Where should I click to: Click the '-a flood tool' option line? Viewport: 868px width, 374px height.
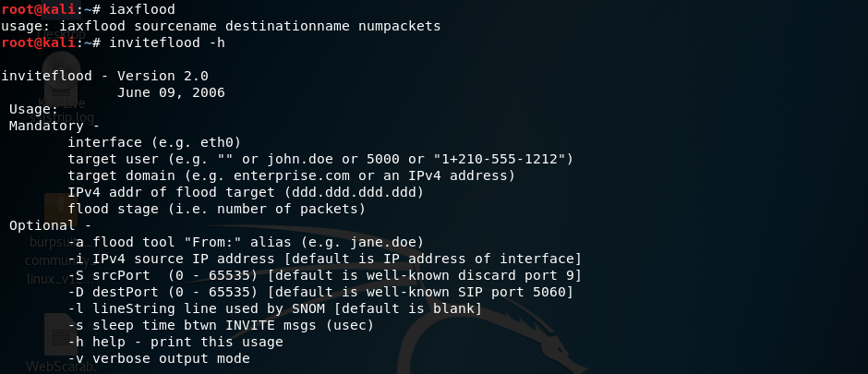pos(221,242)
